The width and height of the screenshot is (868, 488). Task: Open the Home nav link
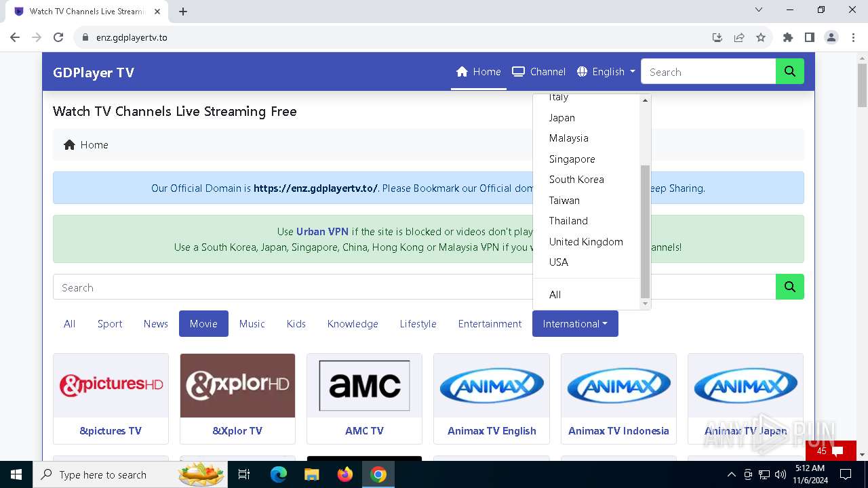[x=479, y=72]
